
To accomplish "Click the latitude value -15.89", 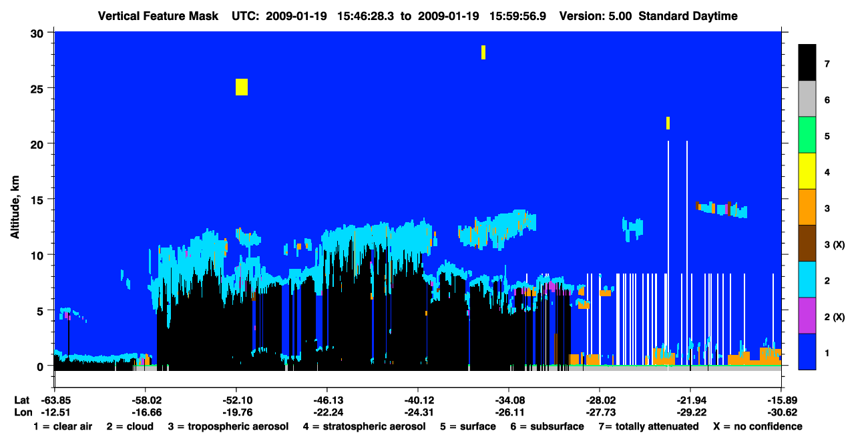I will coord(781,400).
